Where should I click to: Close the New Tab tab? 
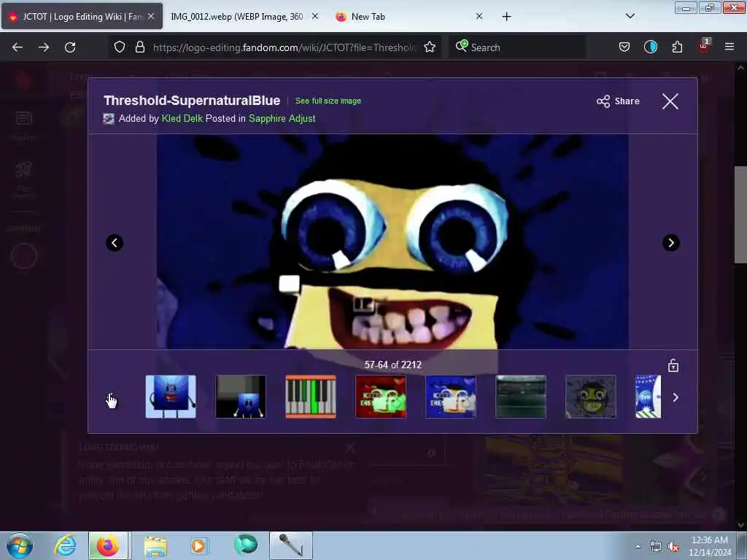tap(479, 16)
